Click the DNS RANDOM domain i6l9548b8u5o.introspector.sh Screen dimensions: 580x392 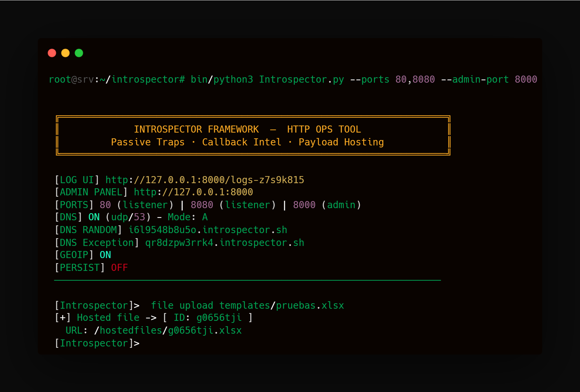point(208,230)
